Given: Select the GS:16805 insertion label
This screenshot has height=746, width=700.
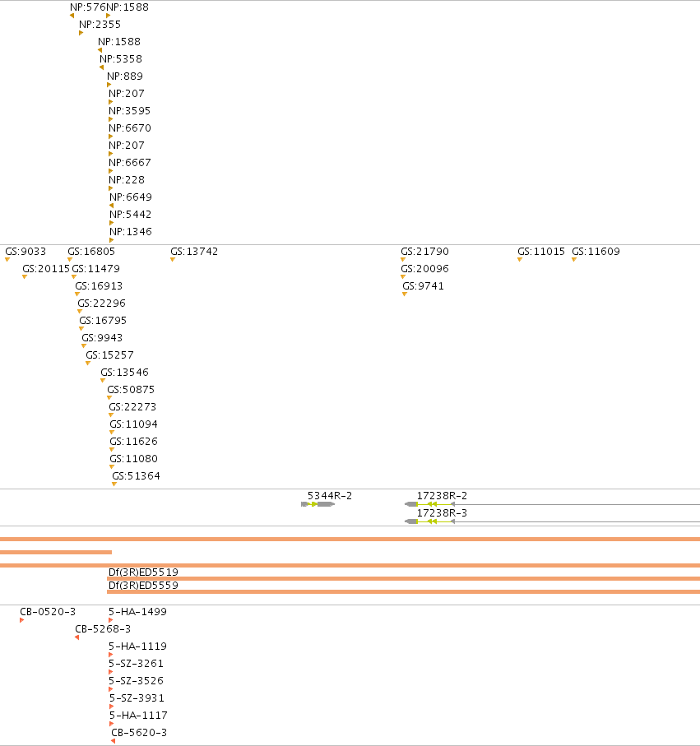Looking at the screenshot, I should [x=91, y=251].
